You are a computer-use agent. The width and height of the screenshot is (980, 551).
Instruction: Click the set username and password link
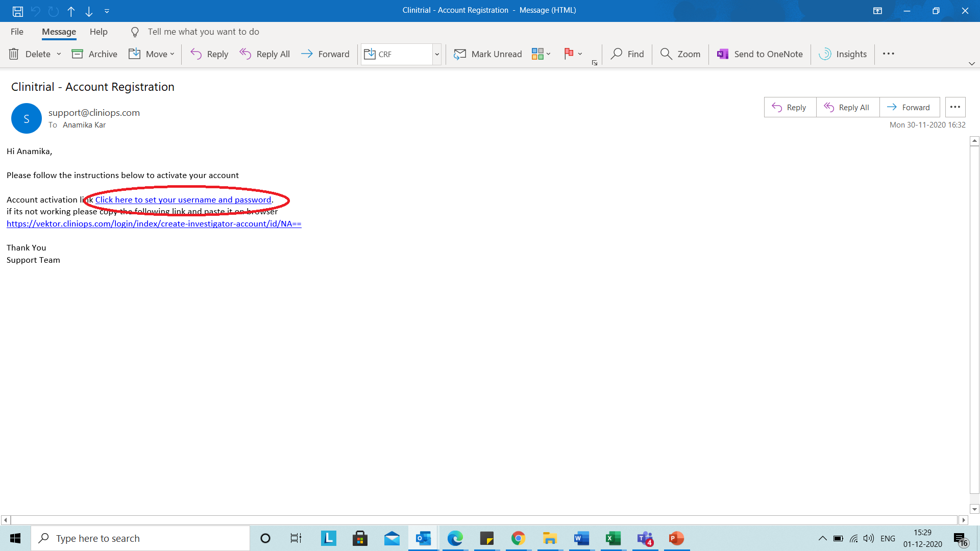pos(183,199)
